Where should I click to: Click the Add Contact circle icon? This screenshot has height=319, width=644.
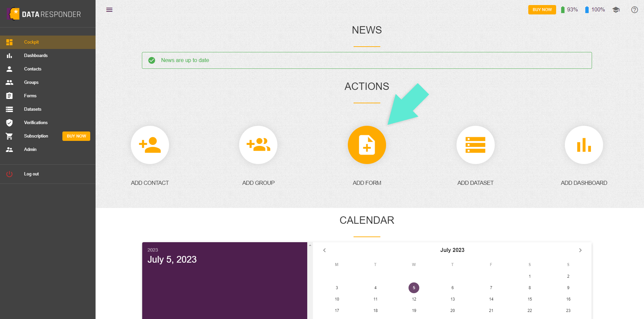pyautogui.click(x=150, y=145)
